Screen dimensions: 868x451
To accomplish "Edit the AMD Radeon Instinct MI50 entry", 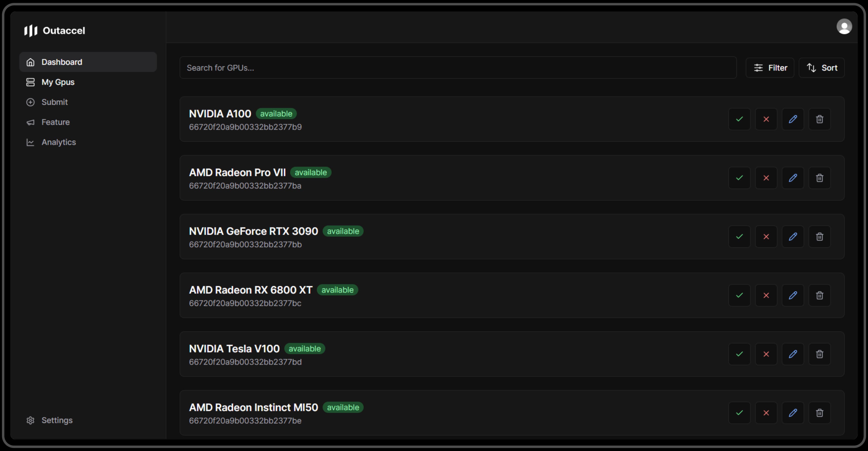I will 793,413.
